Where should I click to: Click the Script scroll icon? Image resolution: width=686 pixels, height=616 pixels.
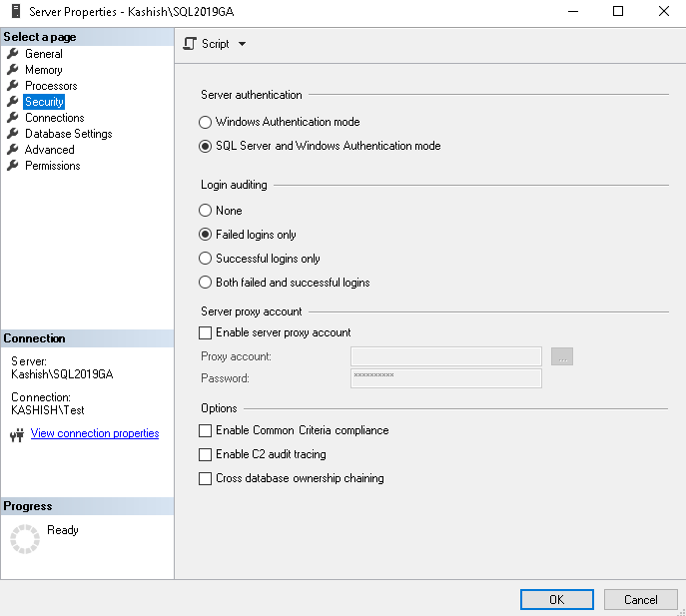click(x=191, y=44)
